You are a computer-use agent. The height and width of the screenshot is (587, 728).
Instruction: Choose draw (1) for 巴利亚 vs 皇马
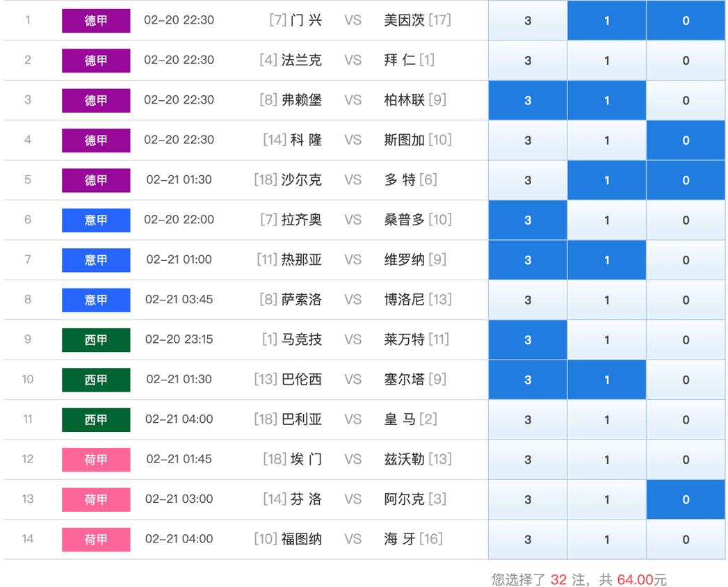[x=606, y=420]
